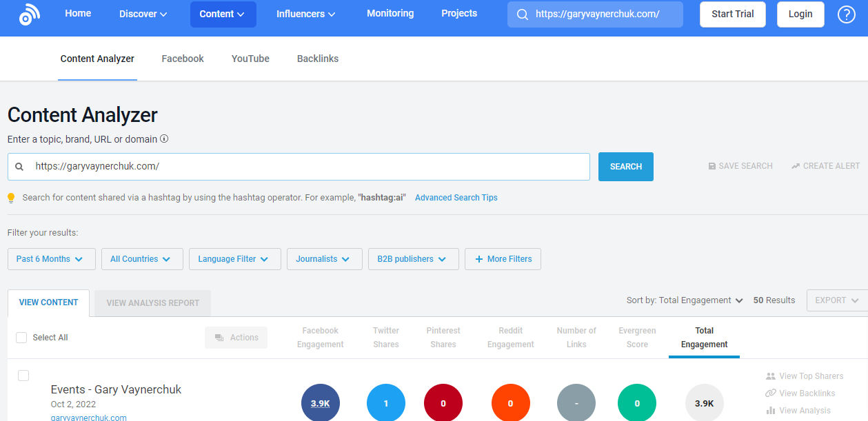
Task: Click the plus icon on More Filters
Action: click(x=479, y=259)
